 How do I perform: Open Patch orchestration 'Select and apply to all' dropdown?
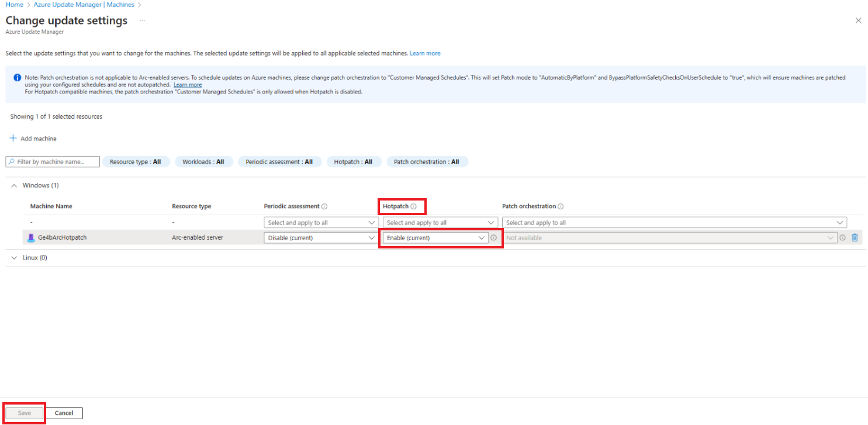675,223
